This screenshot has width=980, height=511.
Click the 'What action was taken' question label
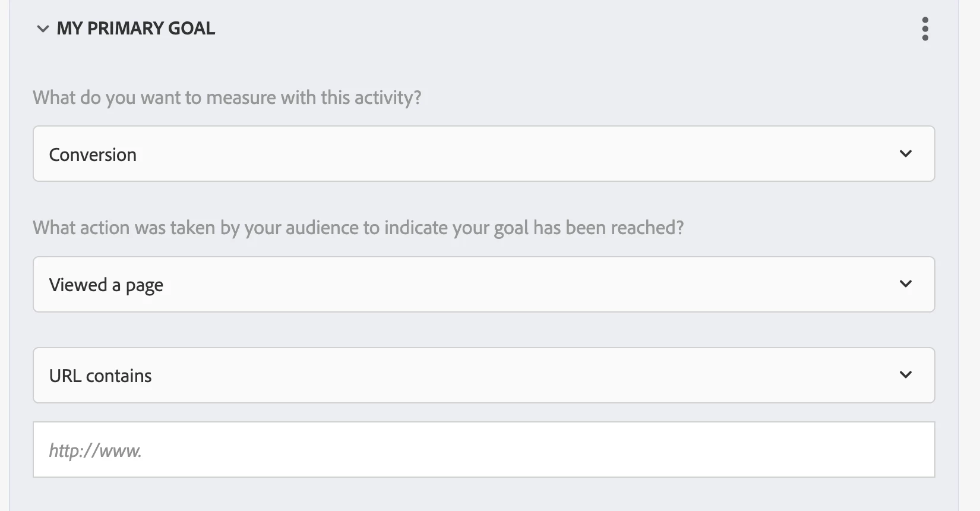click(358, 228)
